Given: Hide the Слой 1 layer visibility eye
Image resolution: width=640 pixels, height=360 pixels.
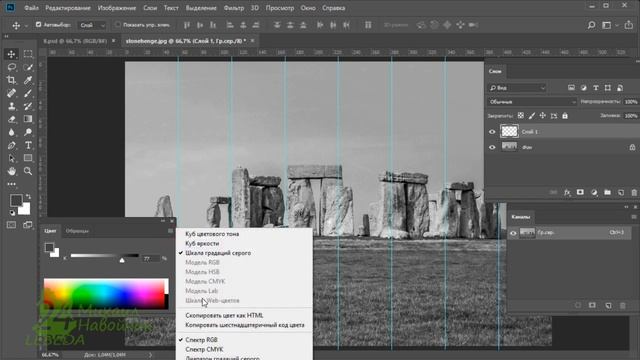Looking at the screenshot, I should (492, 132).
